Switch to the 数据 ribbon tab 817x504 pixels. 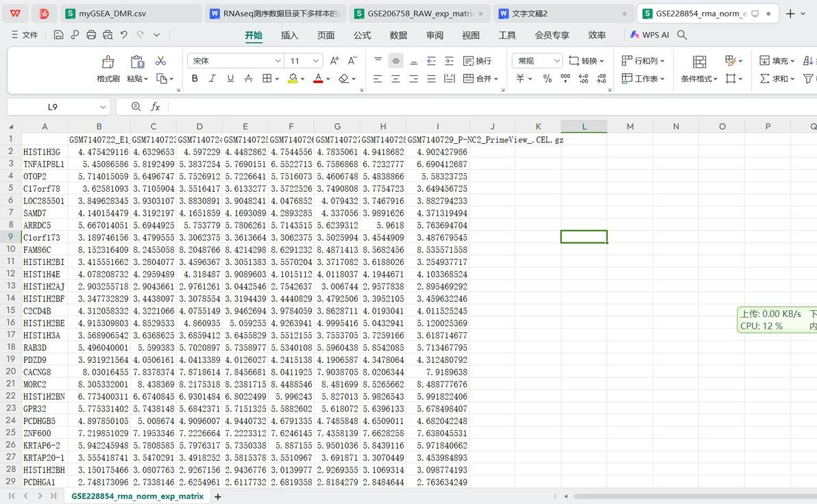[x=398, y=35]
